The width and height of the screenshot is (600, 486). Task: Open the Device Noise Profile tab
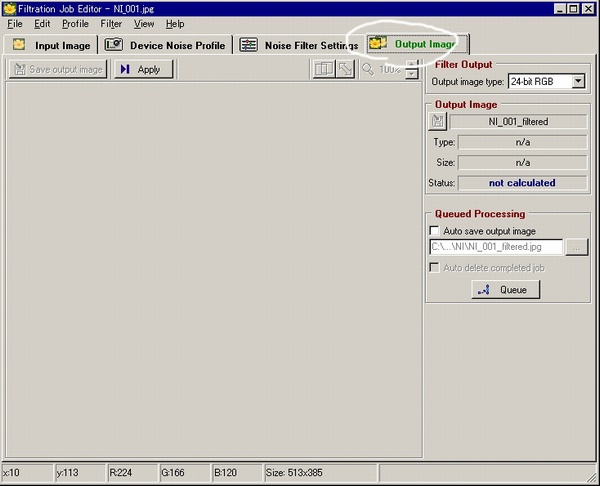pyautogui.click(x=165, y=45)
